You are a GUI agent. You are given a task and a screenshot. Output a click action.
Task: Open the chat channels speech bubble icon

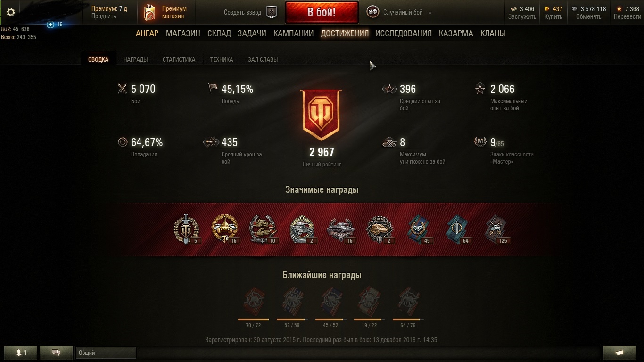tap(56, 353)
